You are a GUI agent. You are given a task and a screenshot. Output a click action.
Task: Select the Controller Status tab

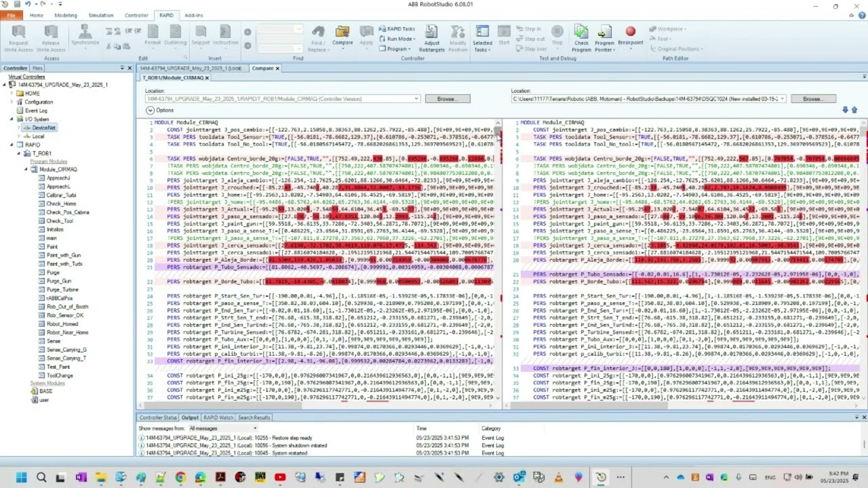(158, 418)
